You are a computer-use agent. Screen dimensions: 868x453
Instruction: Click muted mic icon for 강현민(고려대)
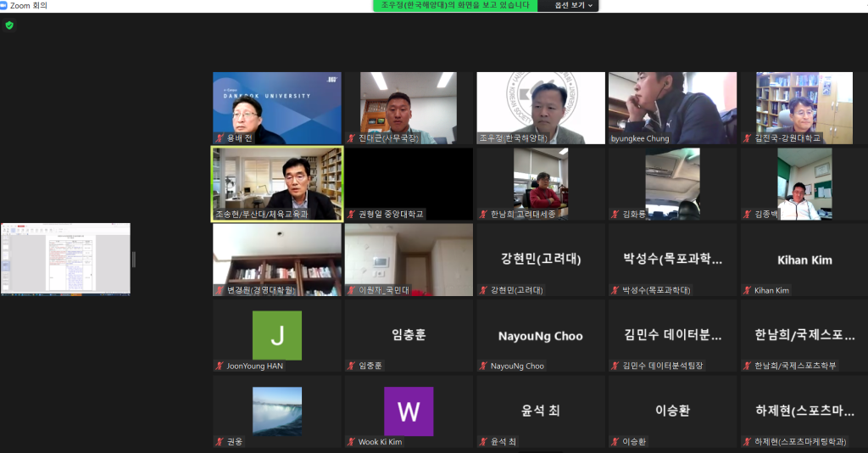pos(484,290)
